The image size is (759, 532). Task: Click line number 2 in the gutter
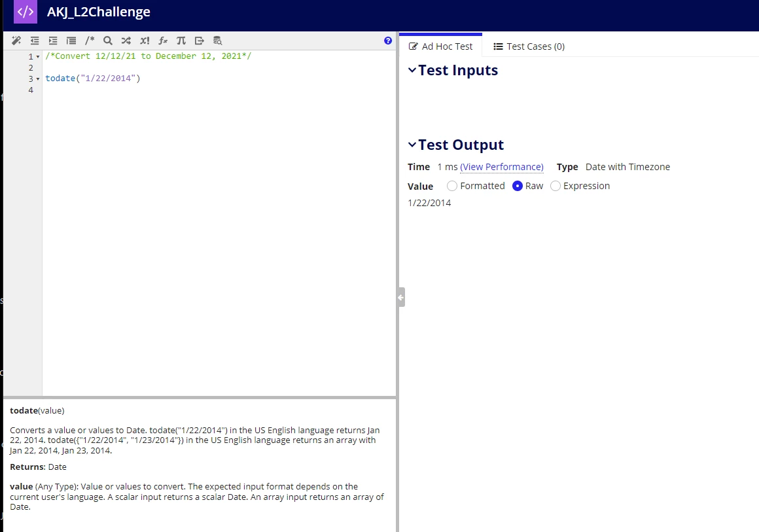tap(31, 68)
